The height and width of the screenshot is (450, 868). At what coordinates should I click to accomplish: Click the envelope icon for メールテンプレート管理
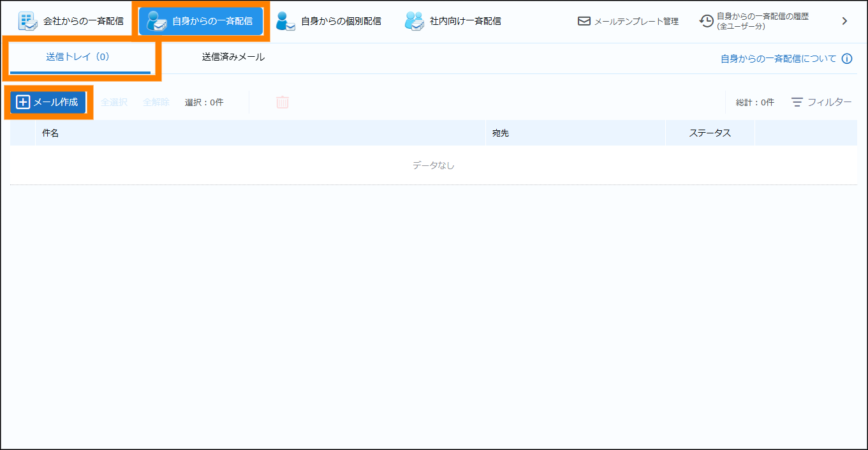point(584,21)
